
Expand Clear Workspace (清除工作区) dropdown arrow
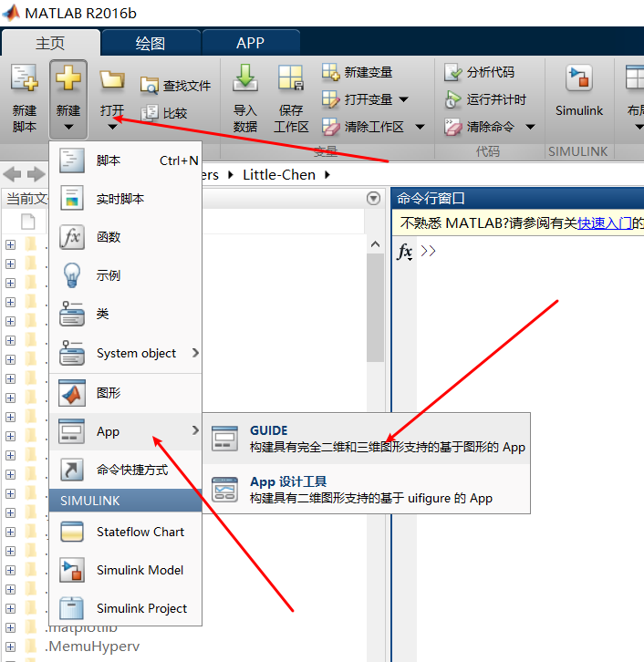click(420, 127)
